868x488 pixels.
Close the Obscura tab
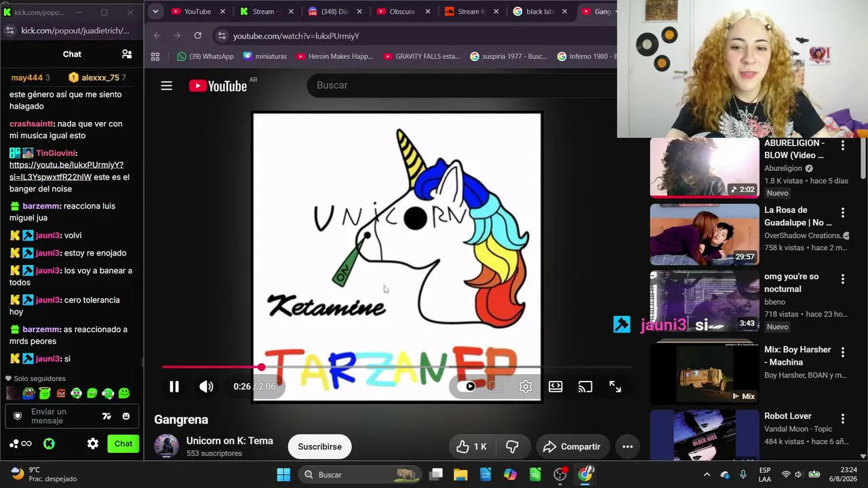point(428,12)
